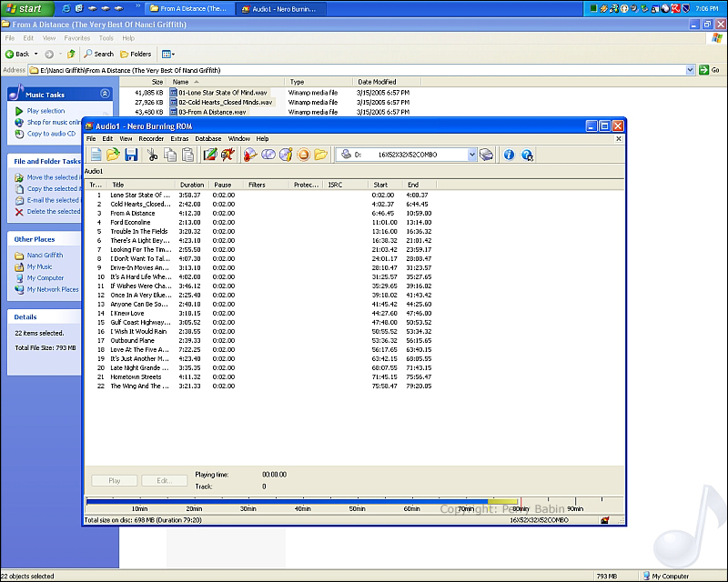Select file 01-Lone Star State Of Mind.wav
Viewport: 728px width, 582px height.
(222, 93)
